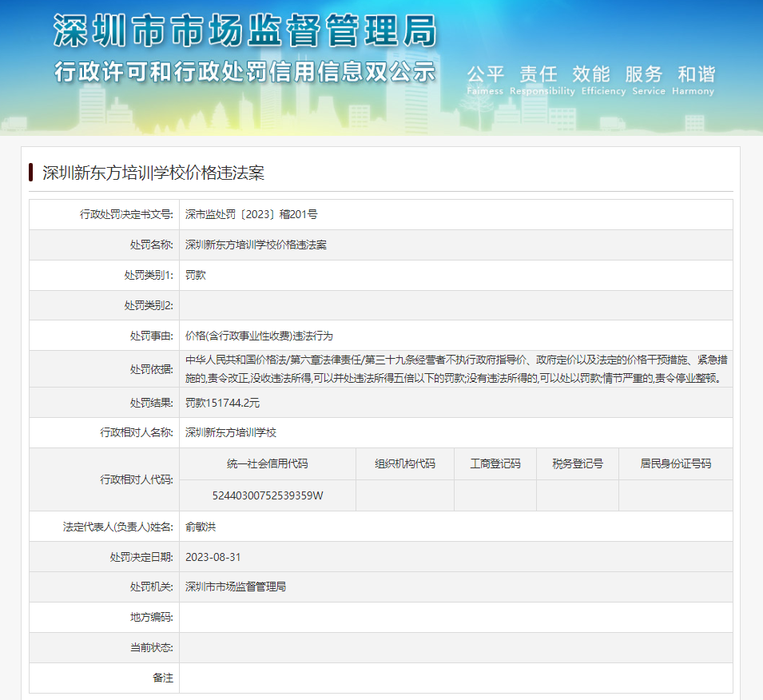Select the document number 深市监处罚〔2023〕稽201号

click(x=252, y=214)
